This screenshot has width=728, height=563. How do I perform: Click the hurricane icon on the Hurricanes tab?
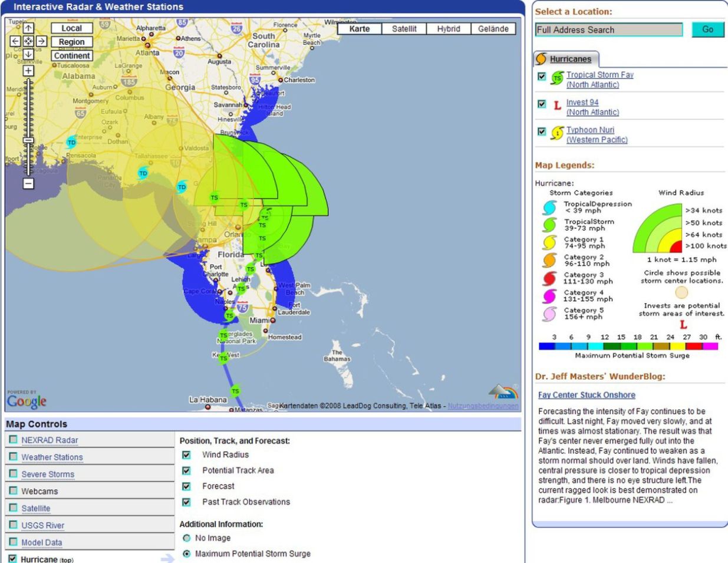[541, 59]
